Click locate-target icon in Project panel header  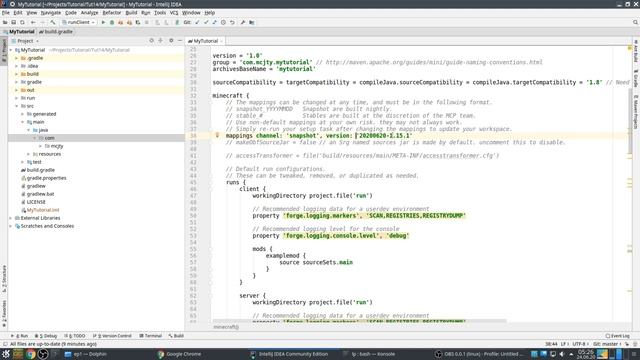pos(151,41)
